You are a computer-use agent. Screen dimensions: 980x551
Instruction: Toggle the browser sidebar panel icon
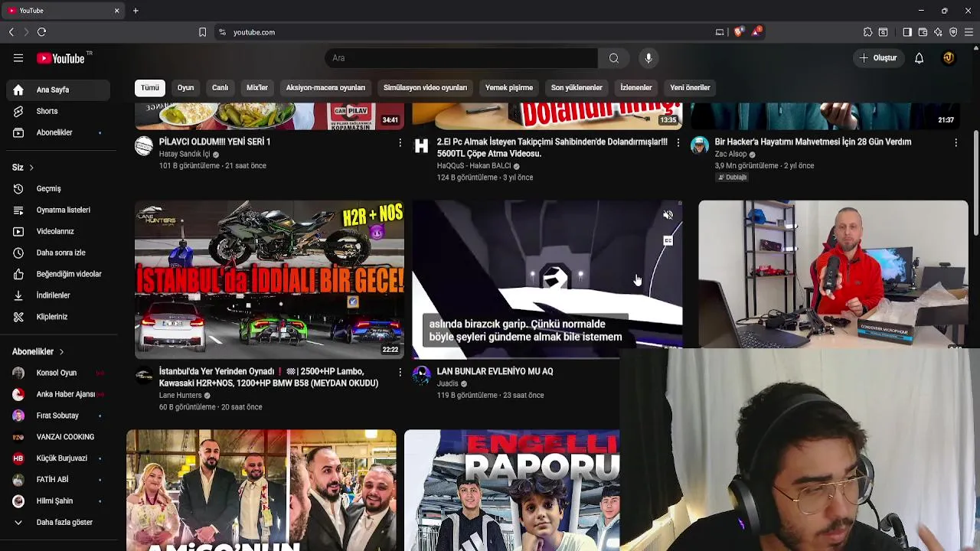[x=907, y=32]
